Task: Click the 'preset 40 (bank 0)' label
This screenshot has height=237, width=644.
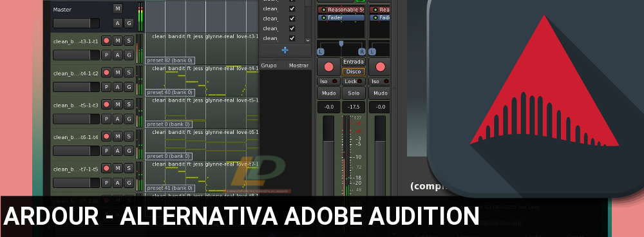Action: pyautogui.click(x=170, y=93)
